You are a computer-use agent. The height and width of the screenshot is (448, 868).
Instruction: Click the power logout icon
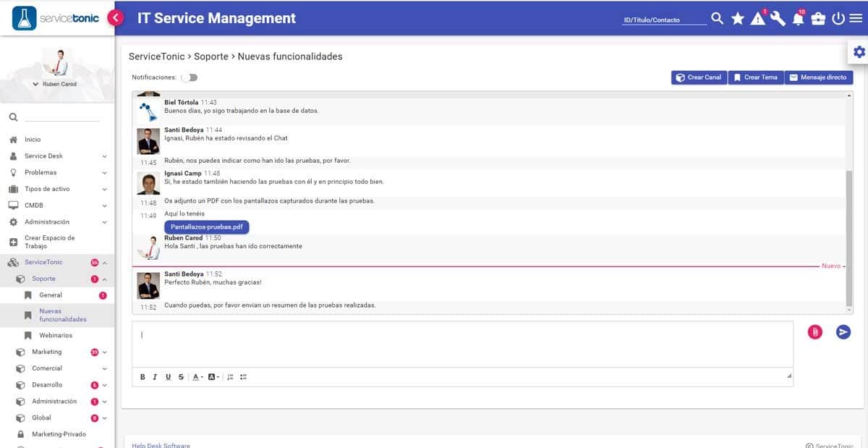tap(838, 20)
